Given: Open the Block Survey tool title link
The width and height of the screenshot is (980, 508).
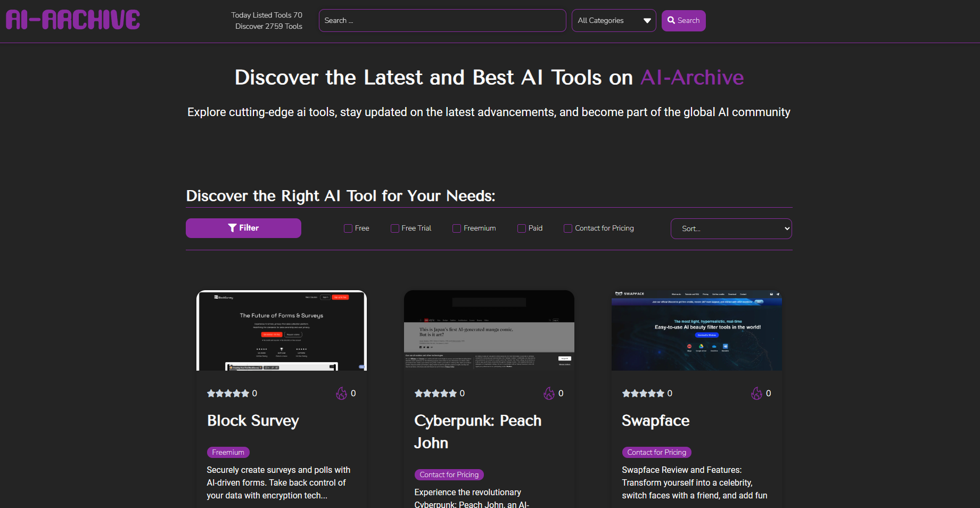Looking at the screenshot, I should pyautogui.click(x=253, y=421).
